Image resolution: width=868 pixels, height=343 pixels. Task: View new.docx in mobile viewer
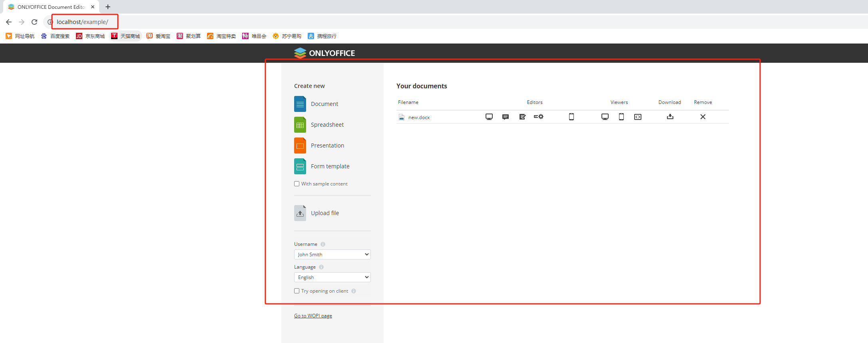point(621,117)
